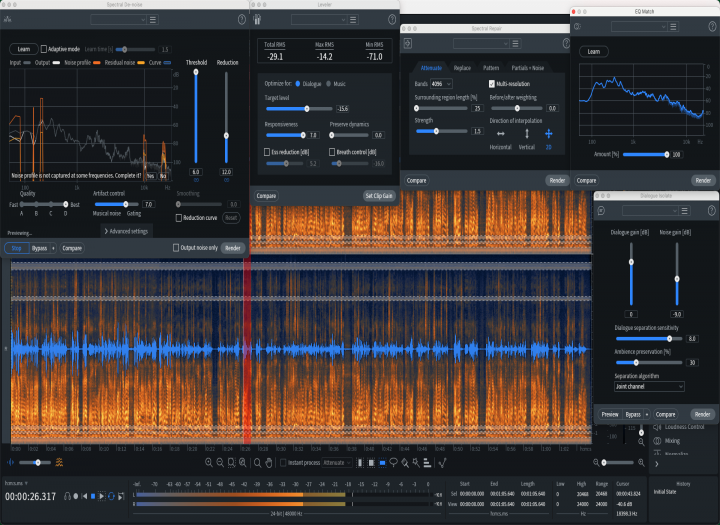Click the spectrogram settings icon near balance slider
Image resolution: width=720 pixels, height=525 pixels.
[x=59, y=463]
